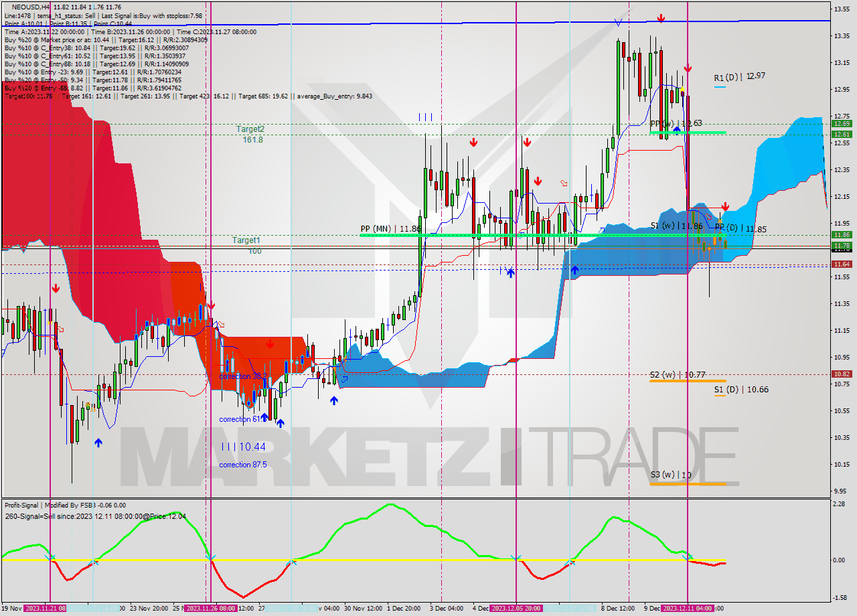Select the '2023.11.21 08' date marker
The height and width of the screenshot is (616, 857).
(x=46, y=609)
